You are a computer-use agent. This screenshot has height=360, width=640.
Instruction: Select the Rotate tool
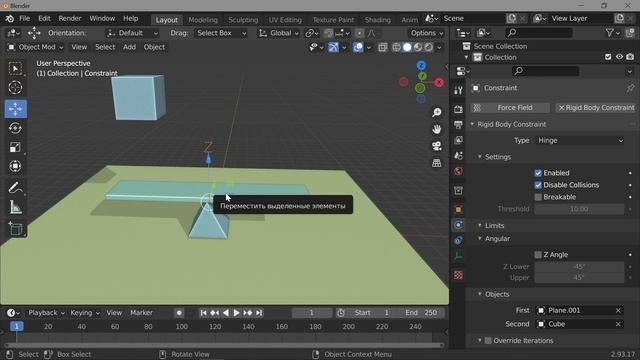[16, 128]
